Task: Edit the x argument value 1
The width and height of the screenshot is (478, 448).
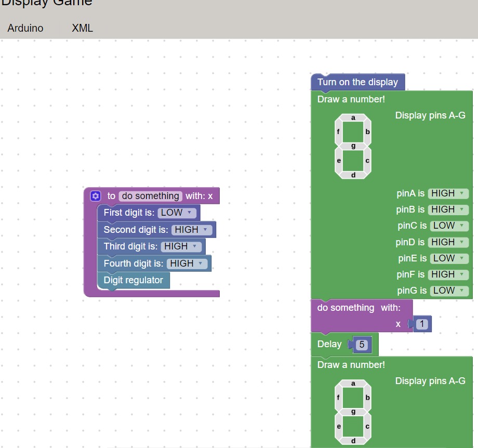Action: (422, 324)
